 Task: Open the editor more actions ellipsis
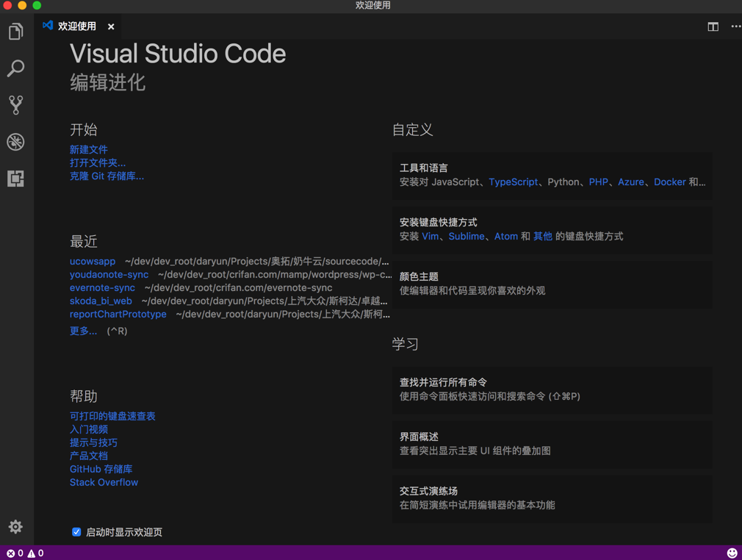click(736, 26)
